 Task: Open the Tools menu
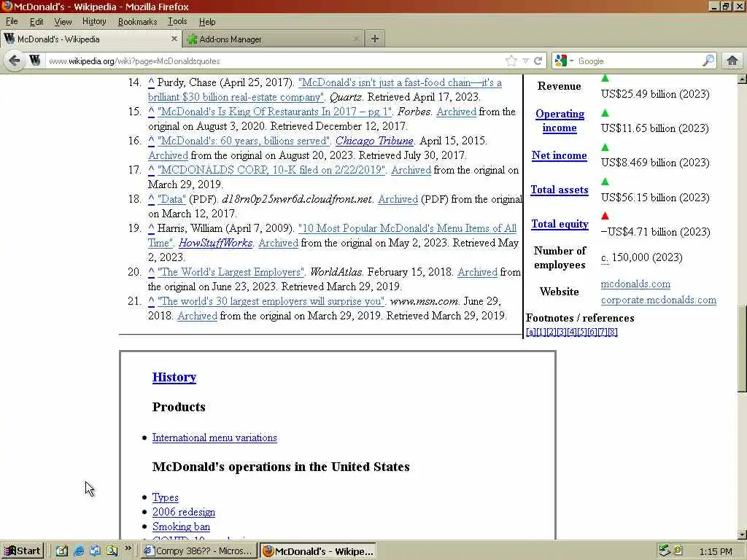tap(177, 21)
